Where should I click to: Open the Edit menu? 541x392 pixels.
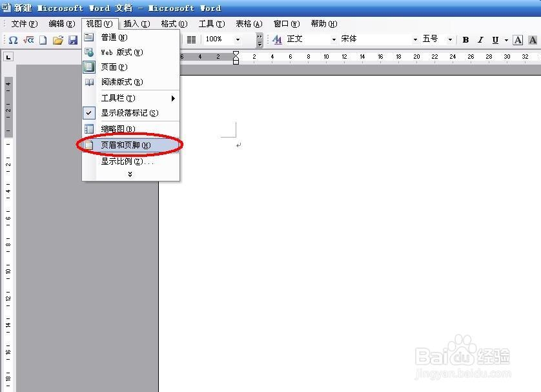coord(62,24)
